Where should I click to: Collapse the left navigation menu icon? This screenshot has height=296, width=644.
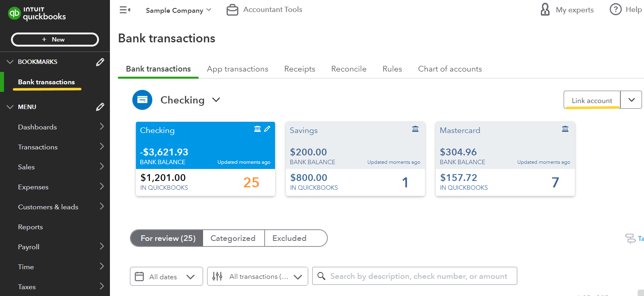pyautogui.click(x=125, y=10)
